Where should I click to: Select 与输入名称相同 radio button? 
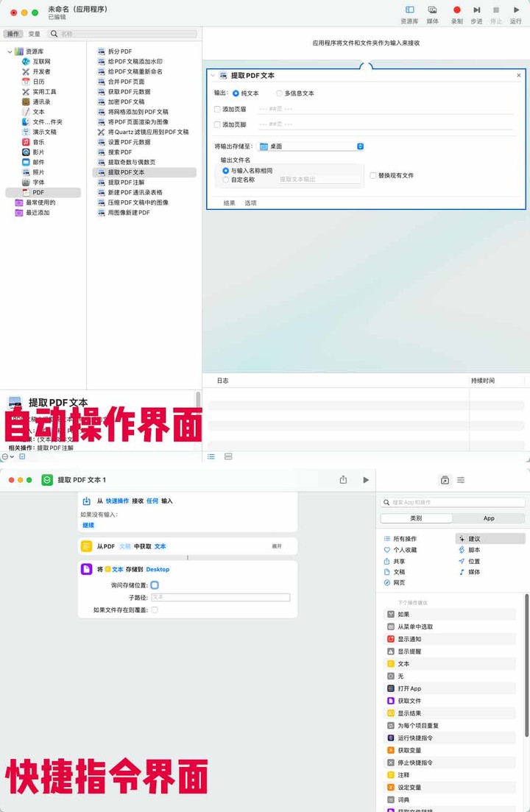[x=226, y=171]
